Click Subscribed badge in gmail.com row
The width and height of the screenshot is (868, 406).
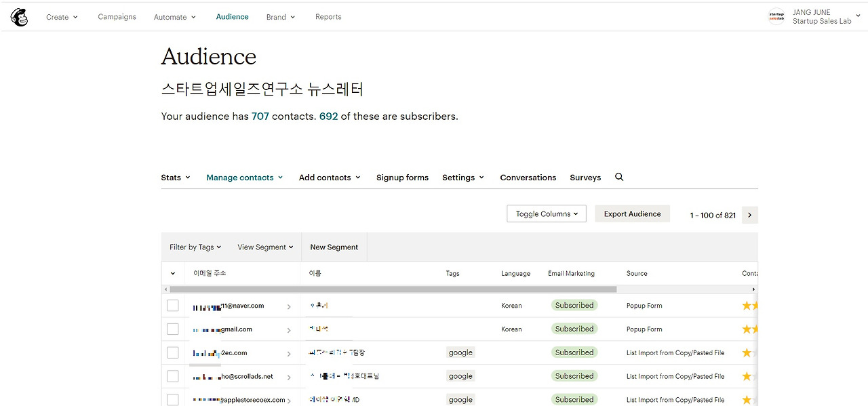point(574,329)
